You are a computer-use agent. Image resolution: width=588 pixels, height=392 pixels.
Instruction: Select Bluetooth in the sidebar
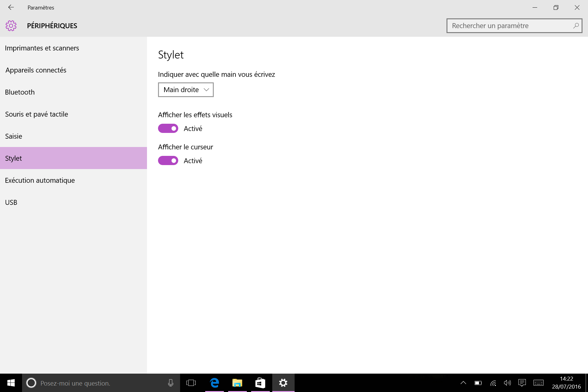[73, 92]
